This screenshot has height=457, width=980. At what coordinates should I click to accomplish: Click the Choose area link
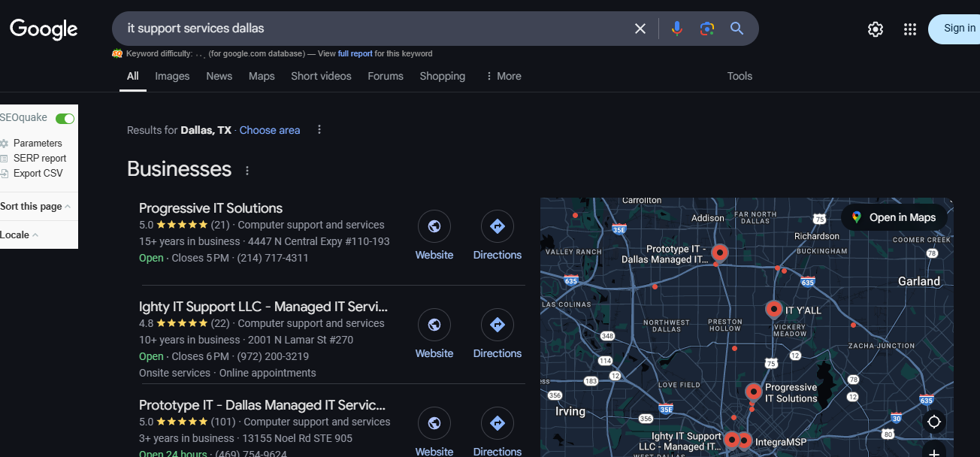point(270,130)
